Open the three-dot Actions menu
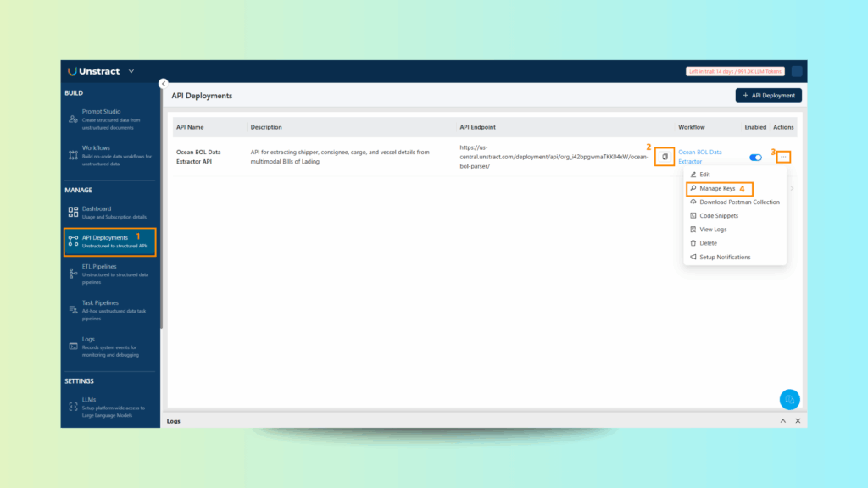 (783, 157)
